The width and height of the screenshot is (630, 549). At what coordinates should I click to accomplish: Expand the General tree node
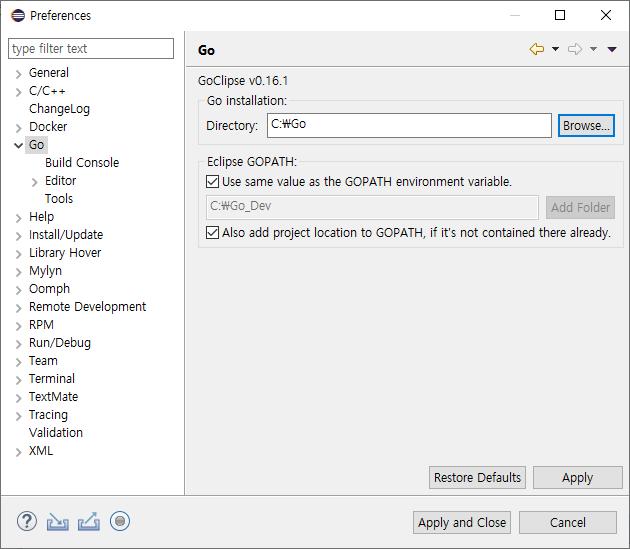(18, 74)
